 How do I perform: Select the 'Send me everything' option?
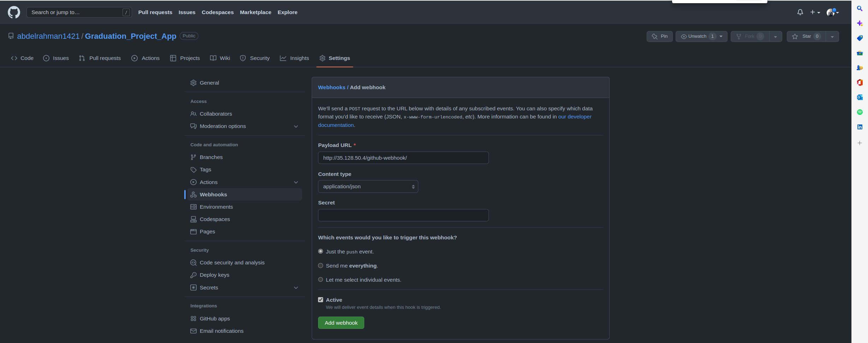tap(321, 265)
